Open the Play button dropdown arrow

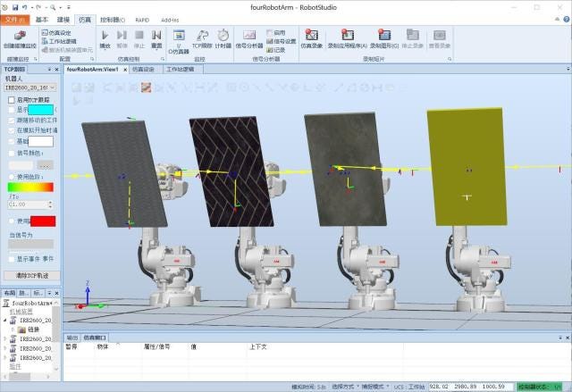[105, 50]
